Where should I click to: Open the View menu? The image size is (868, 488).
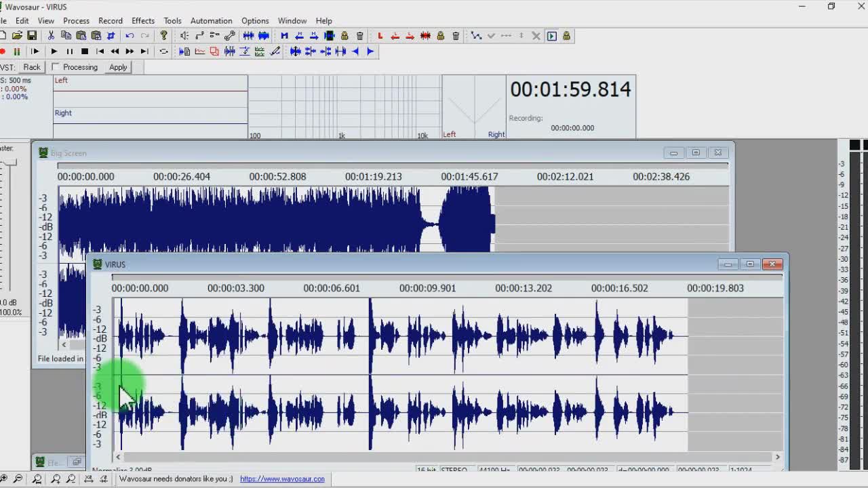pos(46,21)
